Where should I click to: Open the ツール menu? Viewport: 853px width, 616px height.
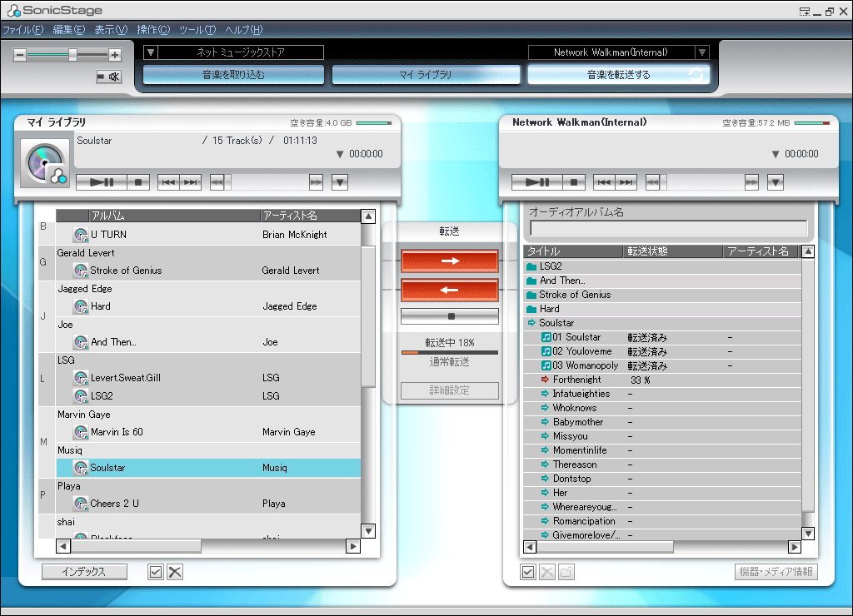(197, 30)
